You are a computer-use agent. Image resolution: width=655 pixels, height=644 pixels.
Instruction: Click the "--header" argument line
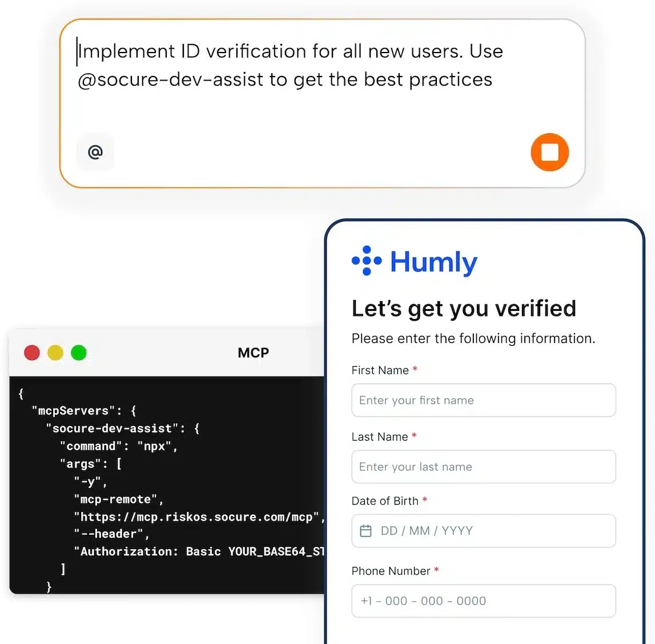point(111,534)
